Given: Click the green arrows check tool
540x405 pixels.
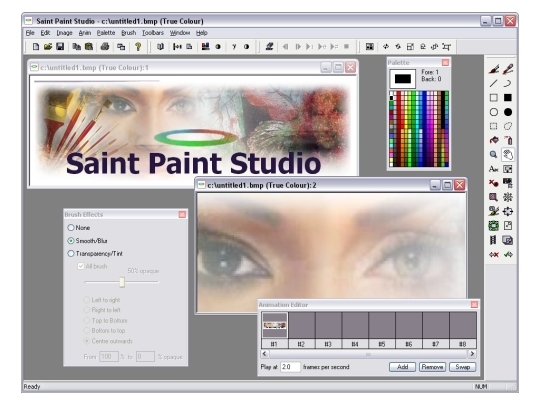Looking at the screenshot, I should (x=508, y=255).
